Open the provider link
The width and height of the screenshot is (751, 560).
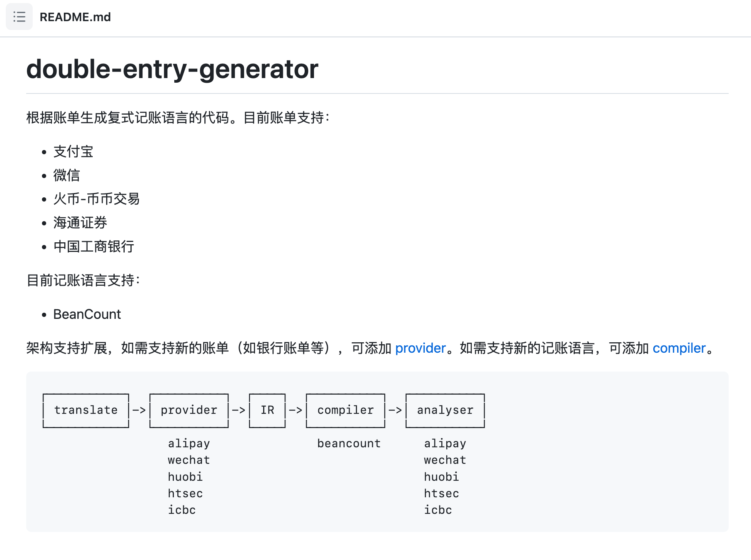pyautogui.click(x=421, y=348)
